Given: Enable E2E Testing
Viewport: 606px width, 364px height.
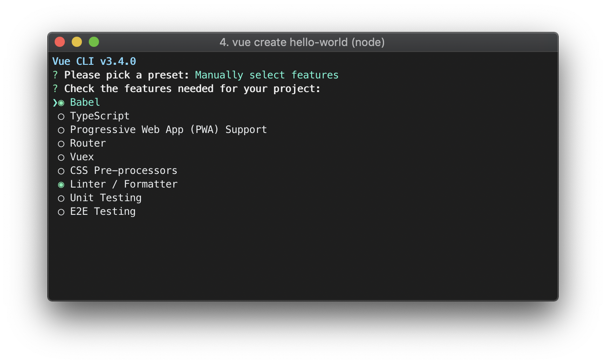Looking at the screenshot, I should point(61,211).
